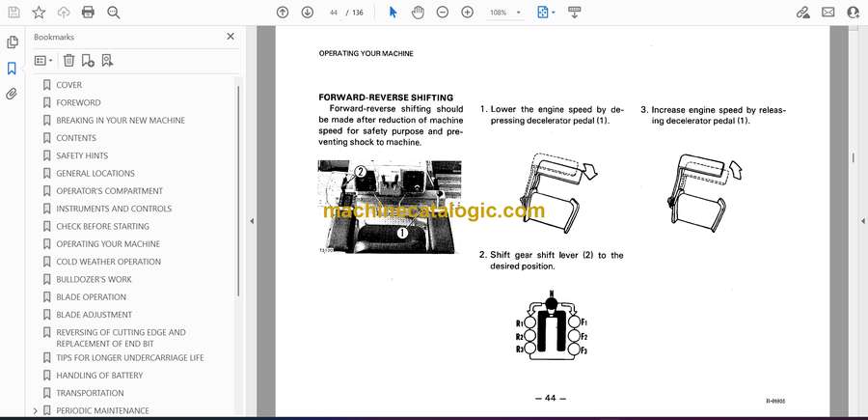Edit the current page number field
This screenshot has width=868, height=420.
pyautogui.click(x=334, y=13)
